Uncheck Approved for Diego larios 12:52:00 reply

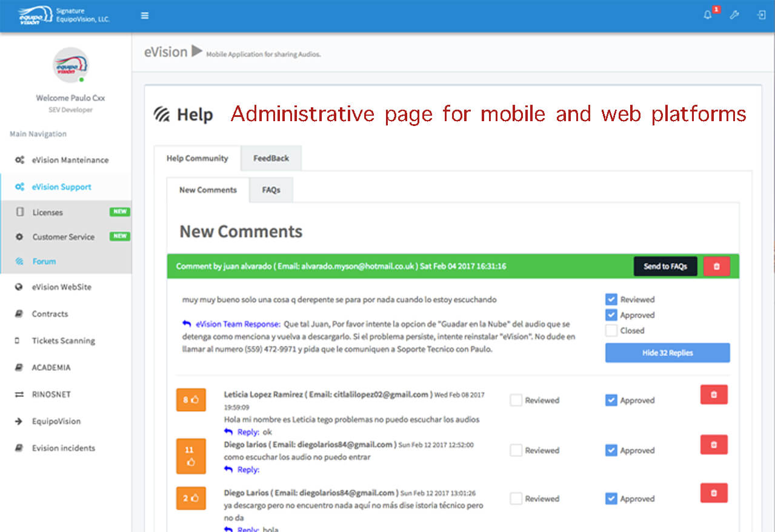[611, 451]
